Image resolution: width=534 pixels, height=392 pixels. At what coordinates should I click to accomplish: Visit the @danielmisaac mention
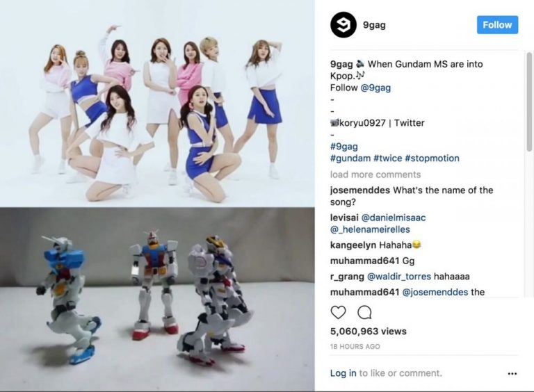point(394,218)
